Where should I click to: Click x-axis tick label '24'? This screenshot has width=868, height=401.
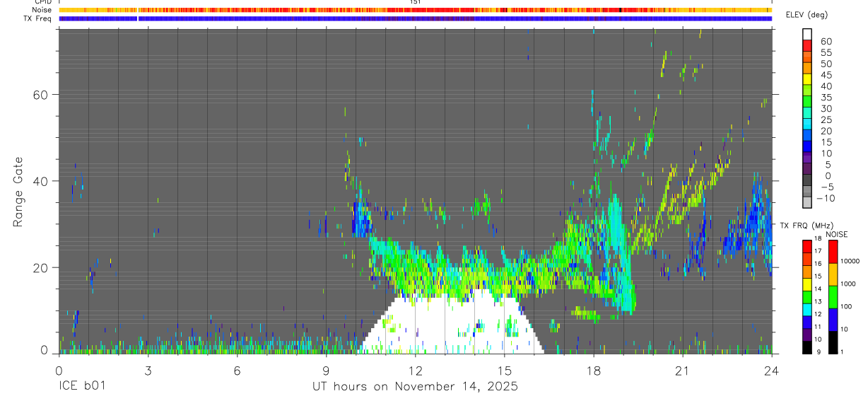coord(771,371)
